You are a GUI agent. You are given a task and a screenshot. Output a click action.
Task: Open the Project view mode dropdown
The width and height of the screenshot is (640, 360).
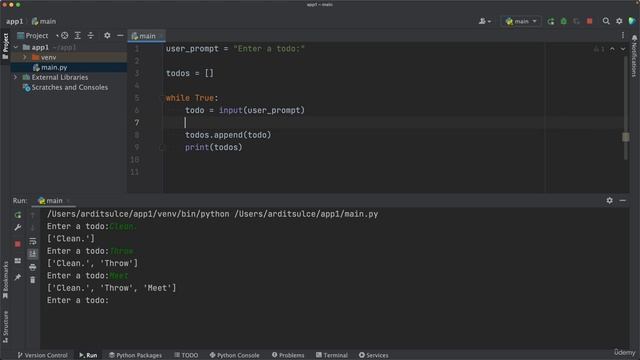click(37, 36)
